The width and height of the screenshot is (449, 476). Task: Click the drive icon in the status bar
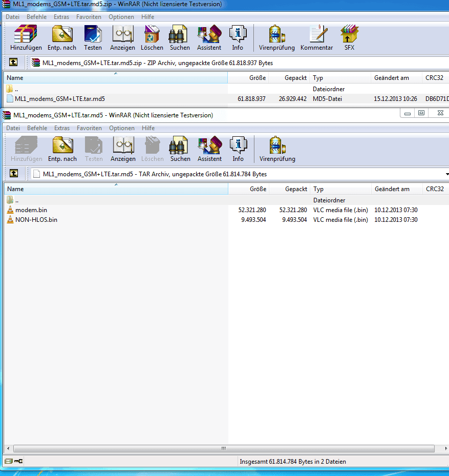pyautogui.click(x=9, y=461)
